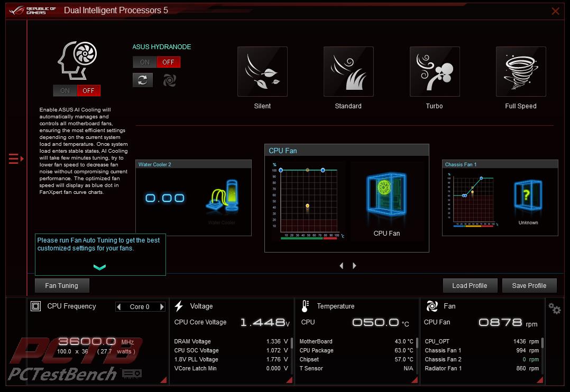Click the Fan list scrollbar

[x=543, y=343]
